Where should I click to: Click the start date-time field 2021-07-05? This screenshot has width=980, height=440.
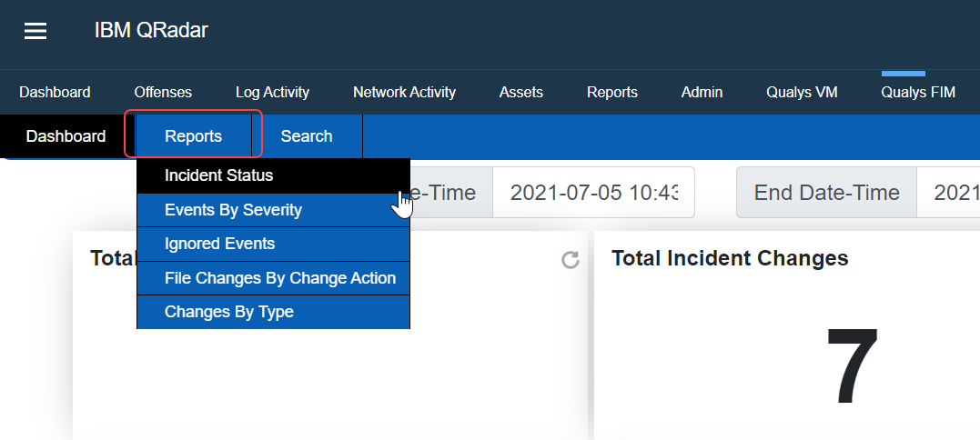point(594,192)
